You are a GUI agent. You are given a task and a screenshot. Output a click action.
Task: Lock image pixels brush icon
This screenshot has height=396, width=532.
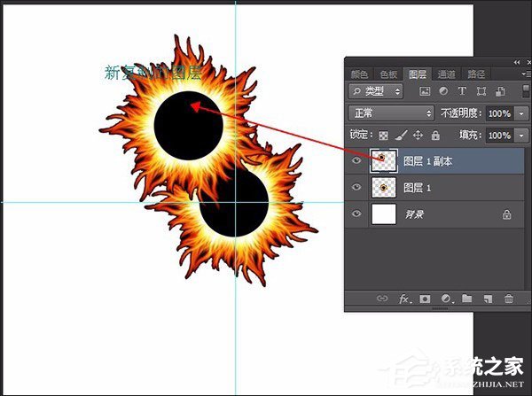click(x=401, y=136)
